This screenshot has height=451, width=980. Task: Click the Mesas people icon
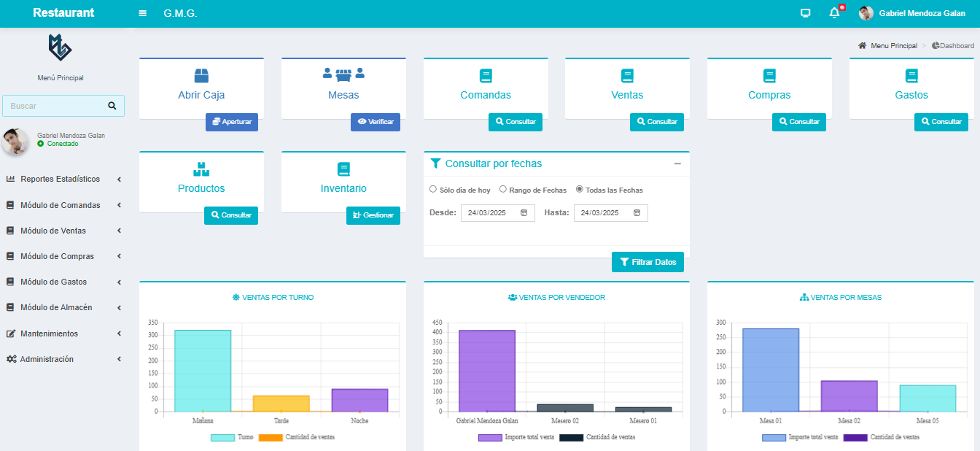coord(343,75)
